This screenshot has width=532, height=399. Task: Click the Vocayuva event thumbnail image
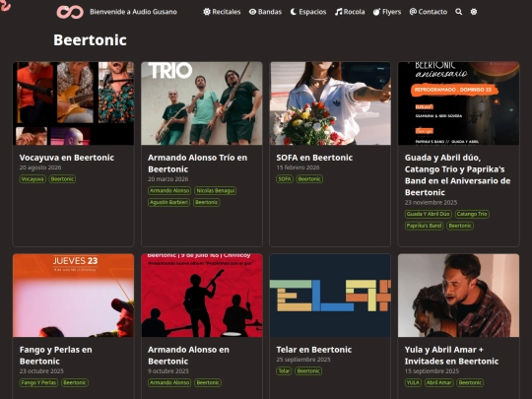(x=73, y=103)
